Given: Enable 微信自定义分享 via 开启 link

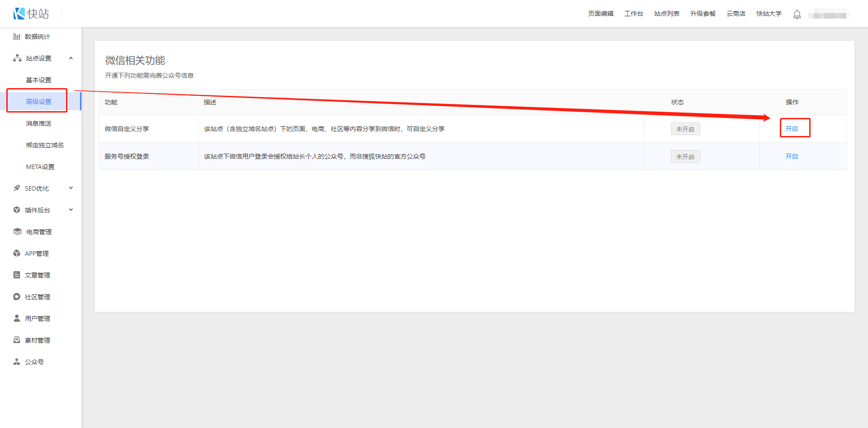Looking at the screenshot, I should point(792,129).
